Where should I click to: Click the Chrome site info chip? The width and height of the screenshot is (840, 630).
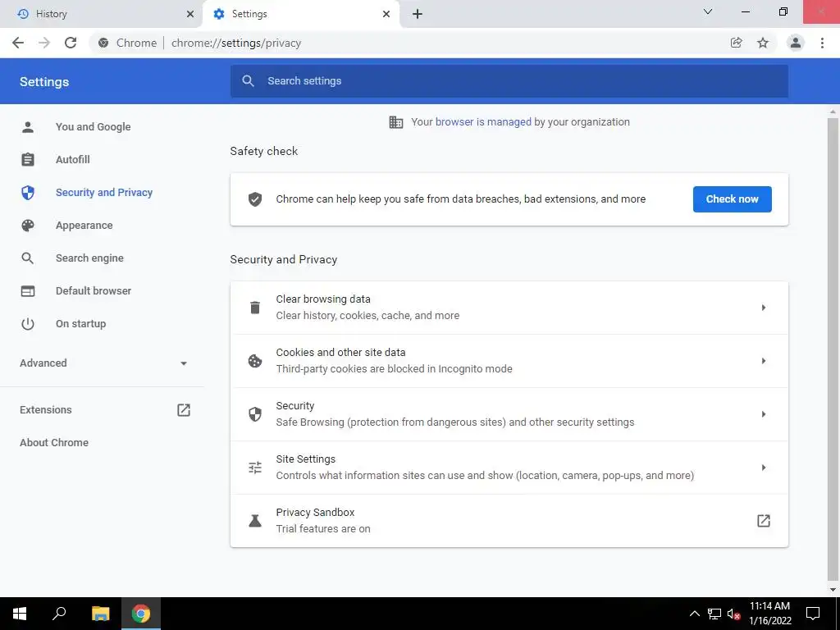127,43
